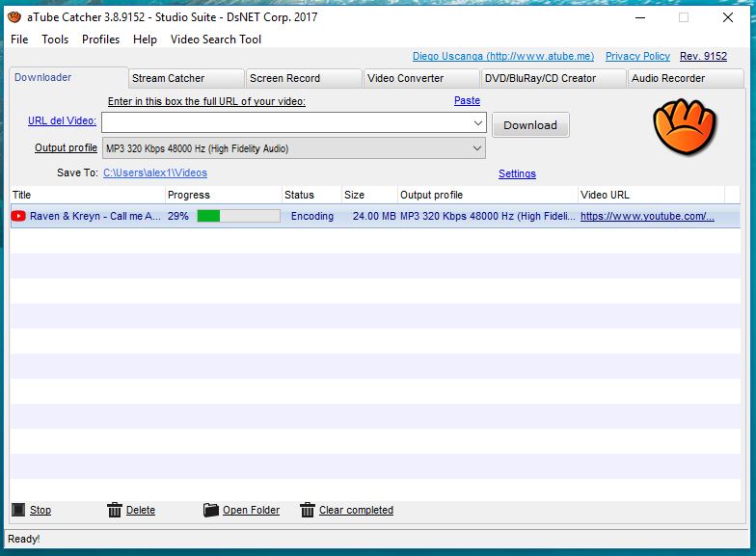Viewport: 756px width, 556px height.
Task: Sort by the Status column header
Action: [x=312, y=195]
